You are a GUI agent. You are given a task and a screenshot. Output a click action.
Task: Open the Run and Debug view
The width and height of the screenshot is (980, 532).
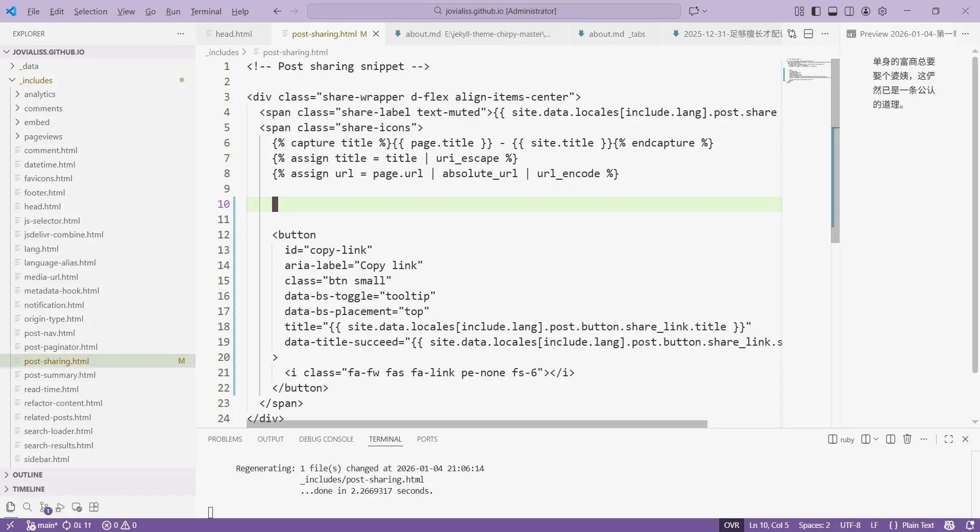(x=60, y=507)
